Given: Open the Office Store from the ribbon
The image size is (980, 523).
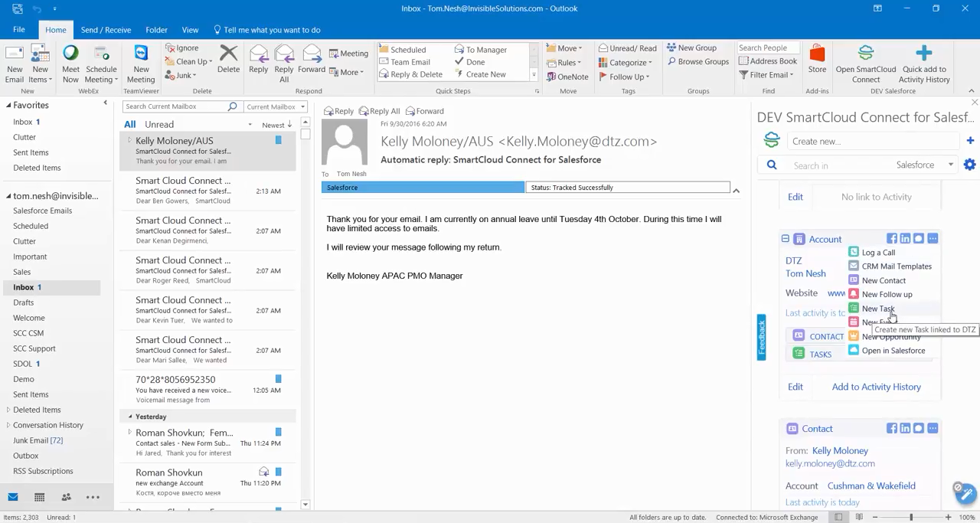Looking at the screenshot, I should point(817,64).
